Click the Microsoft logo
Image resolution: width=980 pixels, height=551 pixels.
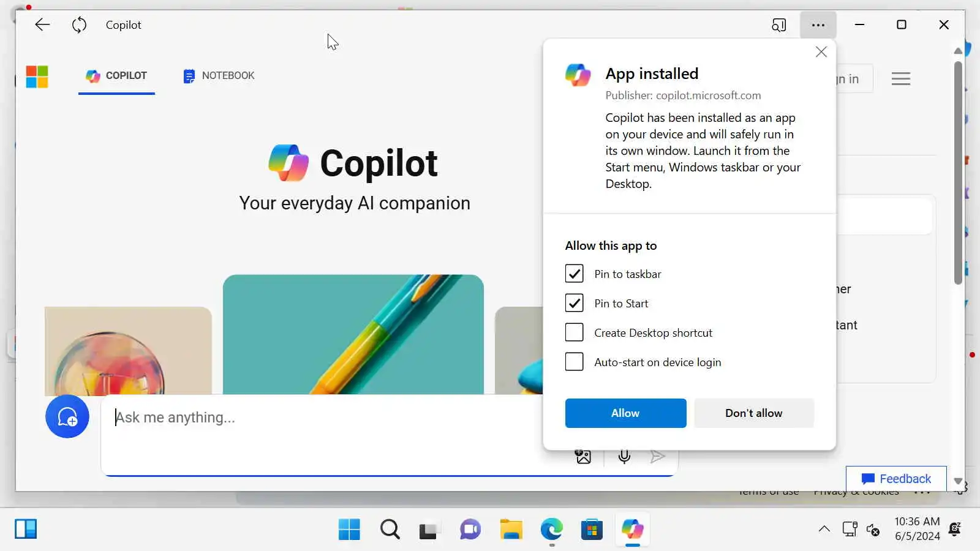(x=37, y=77)
